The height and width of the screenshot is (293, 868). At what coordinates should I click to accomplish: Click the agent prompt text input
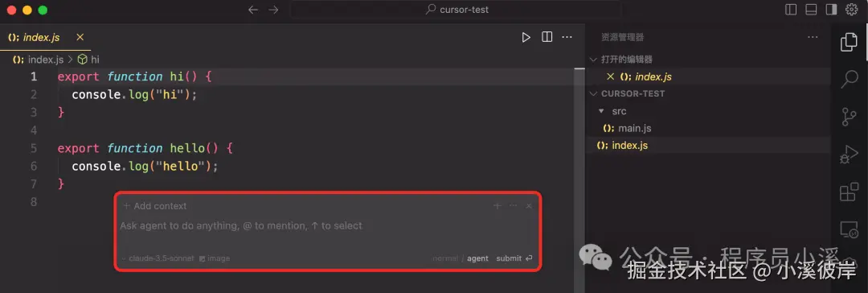[x=328, y=226]
